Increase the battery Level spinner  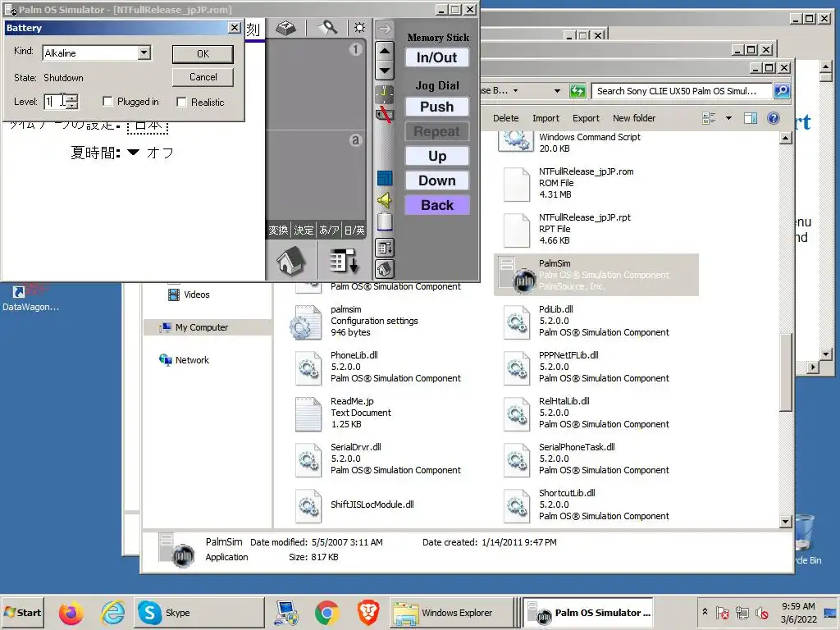coord(71,97)
